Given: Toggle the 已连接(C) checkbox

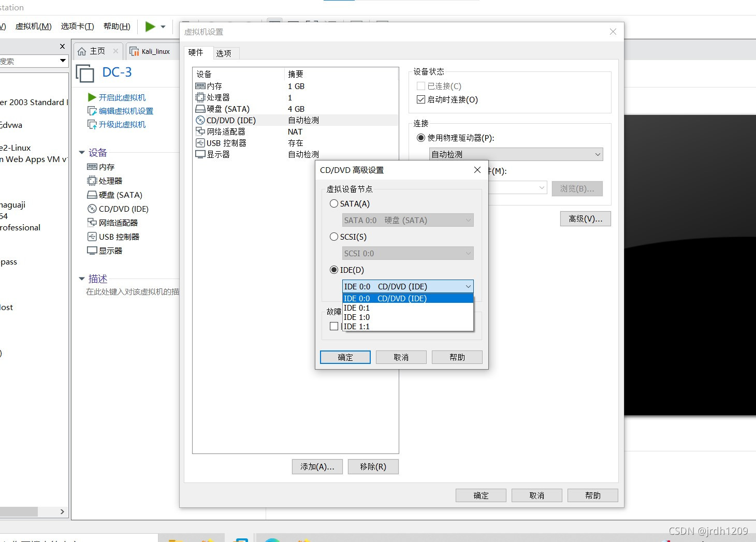Looking at the screenshot, I should 421,86.
